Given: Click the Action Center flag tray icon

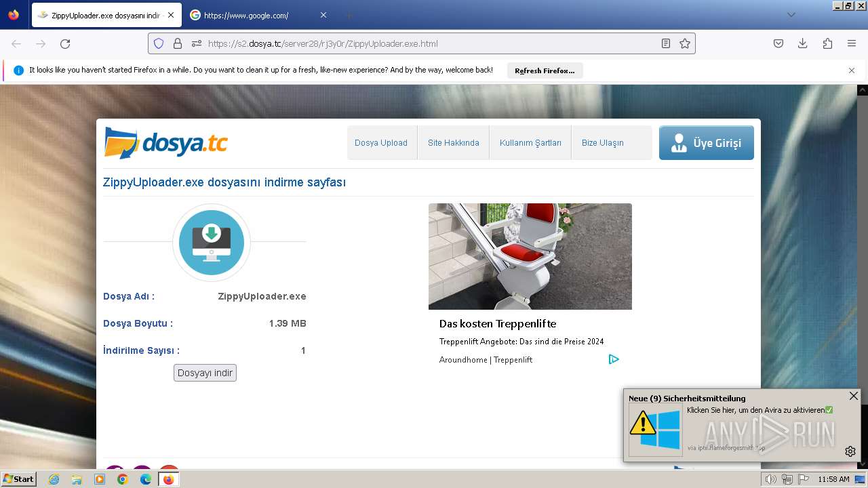Looking at the screenshot, I should point(804,479).
